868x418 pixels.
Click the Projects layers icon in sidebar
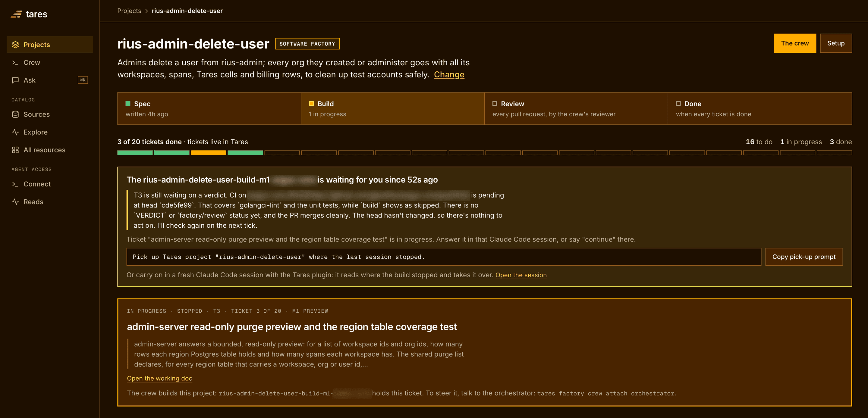tap(15, 45)
